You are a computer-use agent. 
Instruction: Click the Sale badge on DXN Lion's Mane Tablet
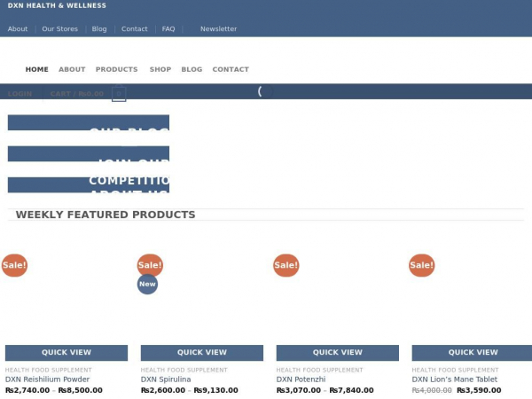[421, 265]
